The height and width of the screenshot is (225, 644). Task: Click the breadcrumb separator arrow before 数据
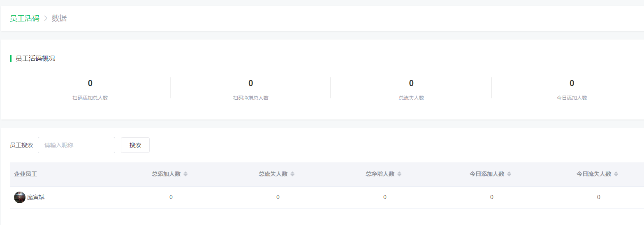click(46, 19)
